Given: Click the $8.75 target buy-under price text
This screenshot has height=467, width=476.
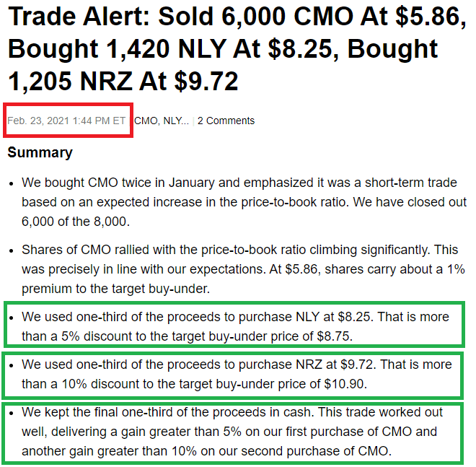Looking at the screenshot, I should [x=334, y=336].
